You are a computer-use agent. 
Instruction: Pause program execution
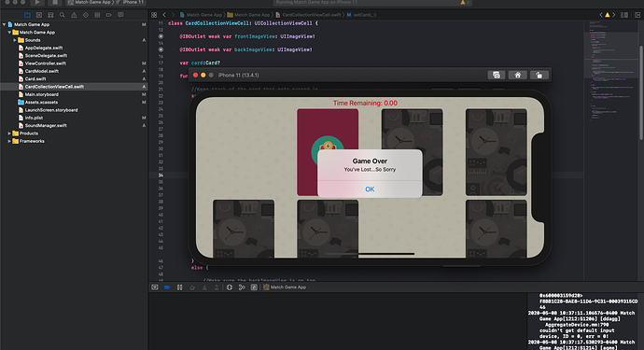point(179,287)
